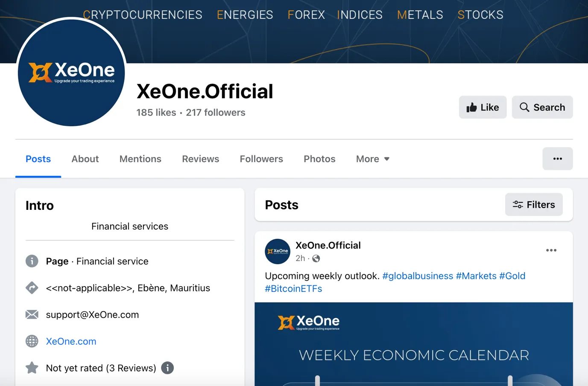The width and height of the screenshot is (588, 386).
Task: Click the envelope email icon
Action: tap(32, 315)
